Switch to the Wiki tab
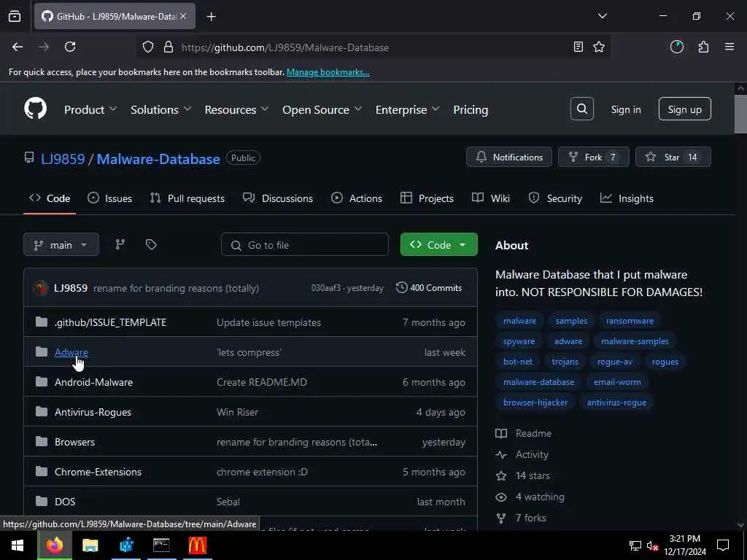 click(491, 198)
